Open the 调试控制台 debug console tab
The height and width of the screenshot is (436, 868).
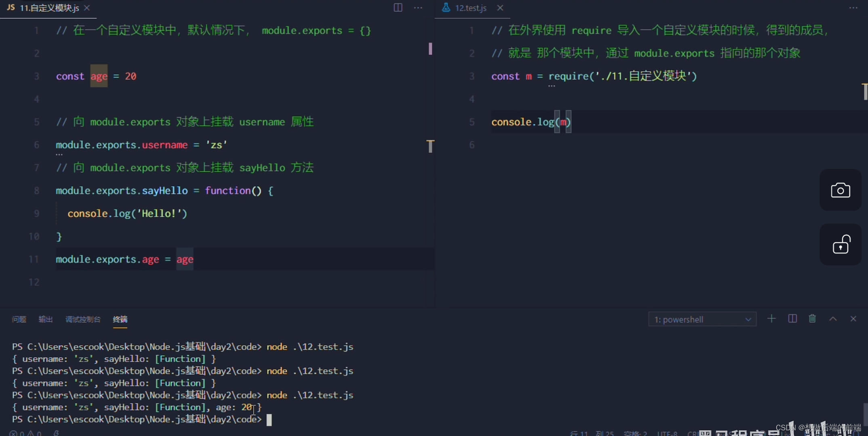tap(83, 319)
